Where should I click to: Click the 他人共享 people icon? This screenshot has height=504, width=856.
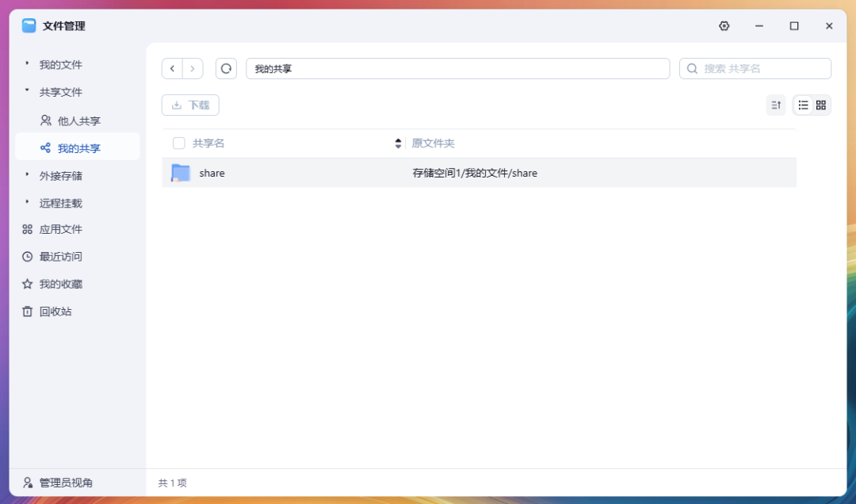point(46,120)
